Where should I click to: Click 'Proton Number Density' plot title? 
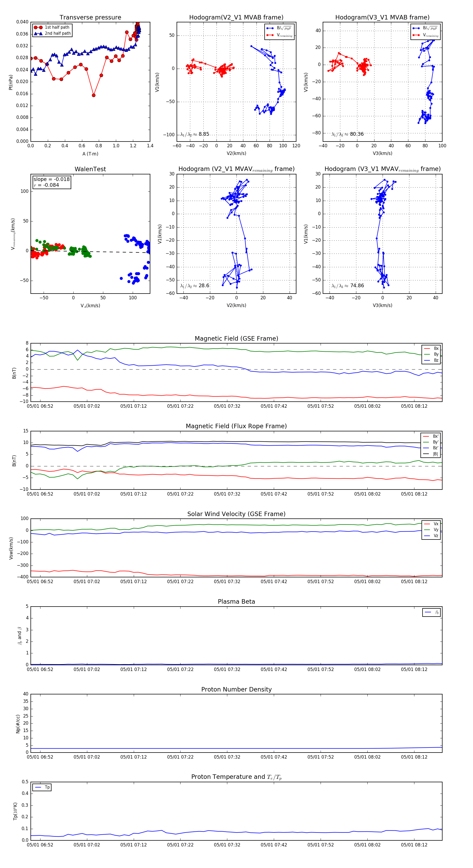(x=236, y=689)
